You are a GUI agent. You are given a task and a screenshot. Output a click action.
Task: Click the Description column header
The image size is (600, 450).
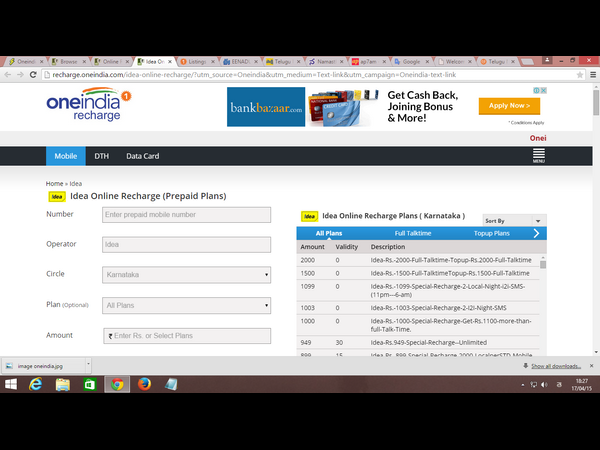pyautogui.click(x=388, y=247)
